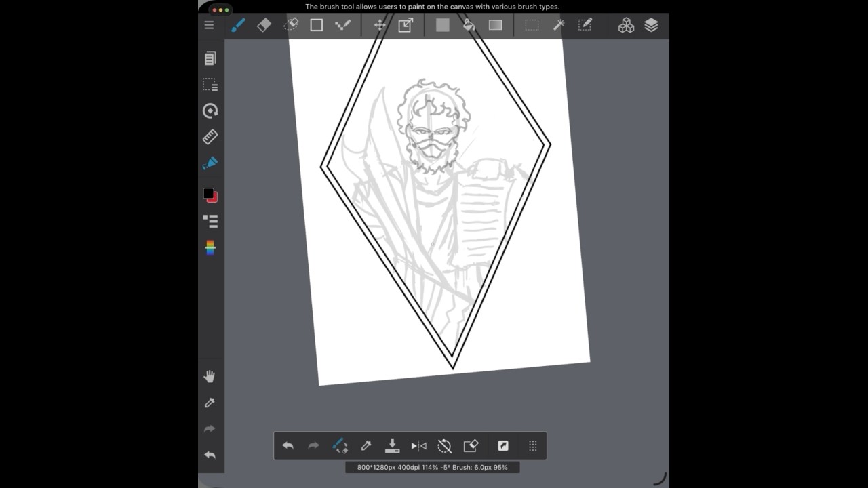Image resolution: width=868 pixels, height=488 pixels.
Task: Select the Gradient tool
Action: (x=495, y=25)
